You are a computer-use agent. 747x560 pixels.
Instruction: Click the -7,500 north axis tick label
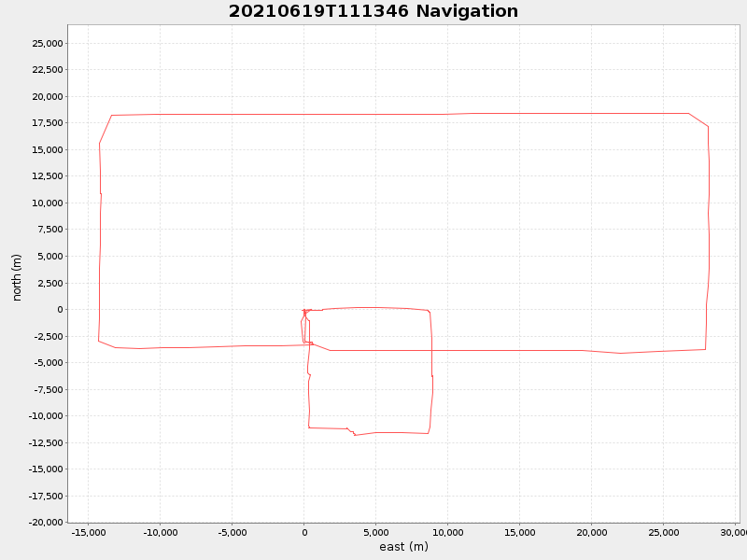click(49, 389)
